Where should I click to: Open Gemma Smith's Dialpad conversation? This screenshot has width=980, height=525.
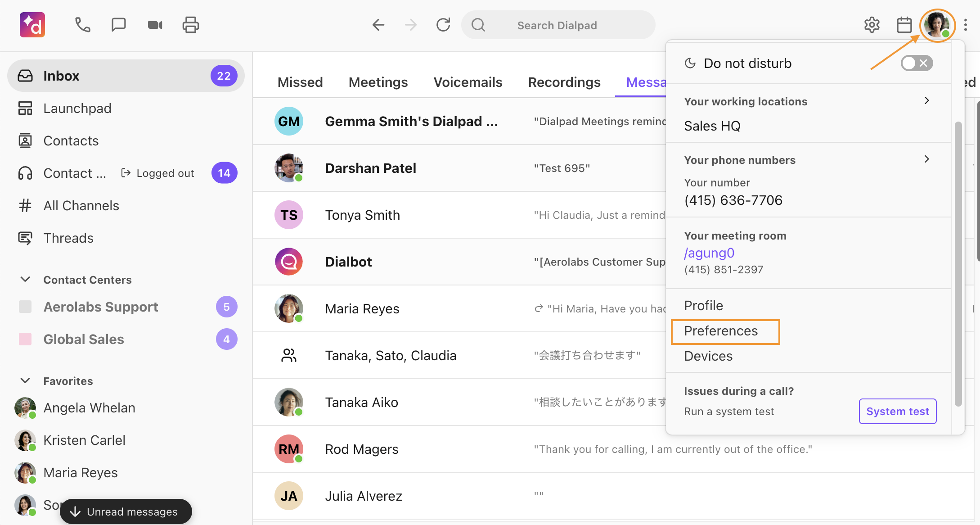pyautogui.click(x=459, y=121)
